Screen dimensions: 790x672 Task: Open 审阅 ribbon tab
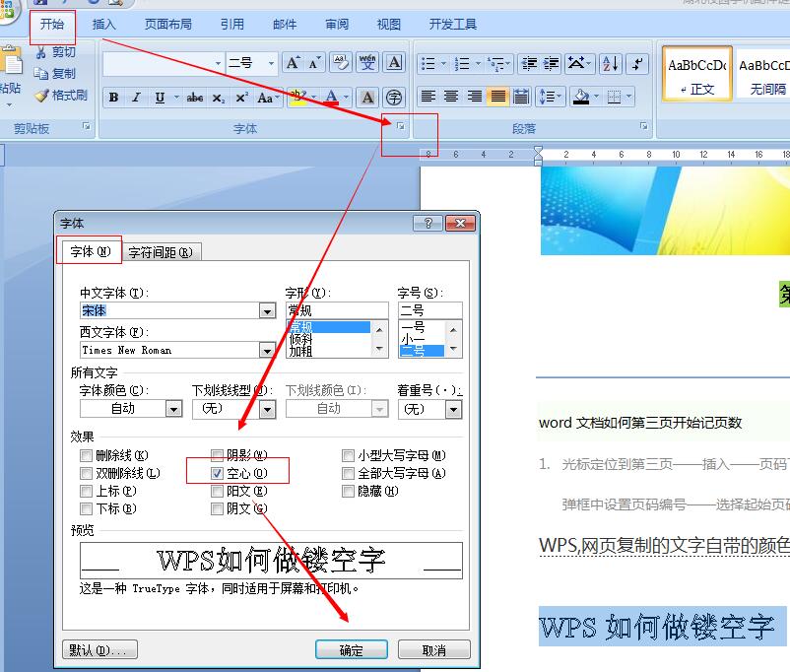[x=337, y=25]
